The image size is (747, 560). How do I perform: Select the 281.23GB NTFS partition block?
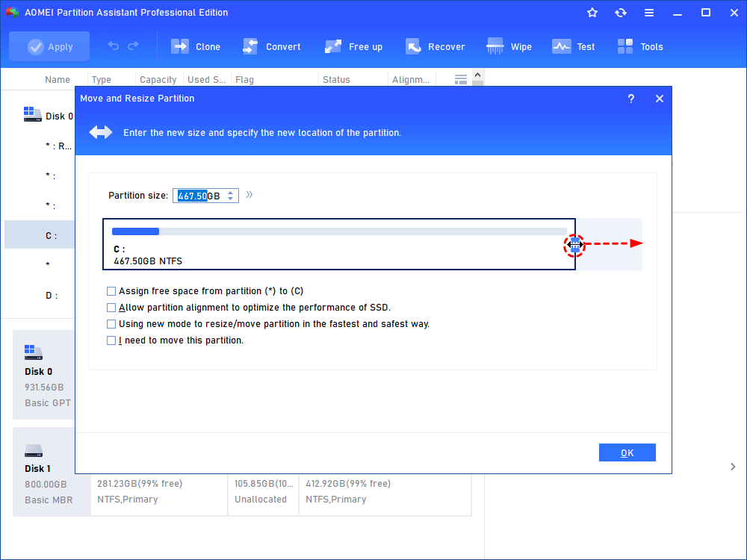[159, 494]
